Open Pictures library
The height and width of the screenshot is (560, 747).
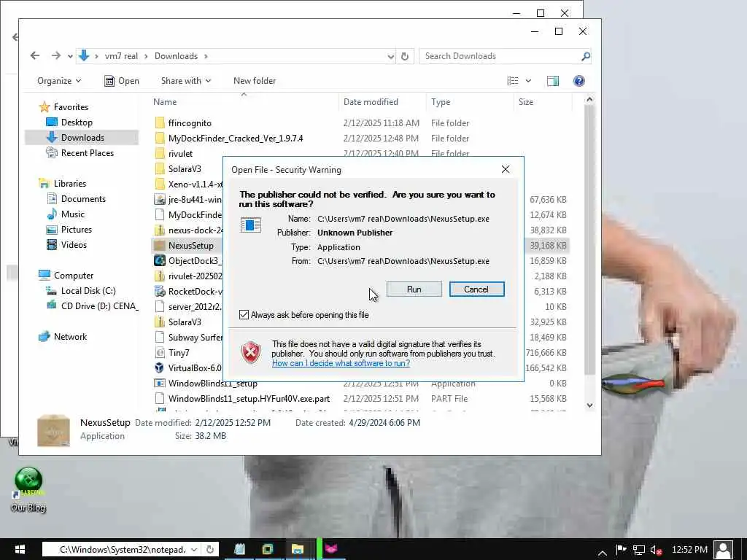coord(76,230)
